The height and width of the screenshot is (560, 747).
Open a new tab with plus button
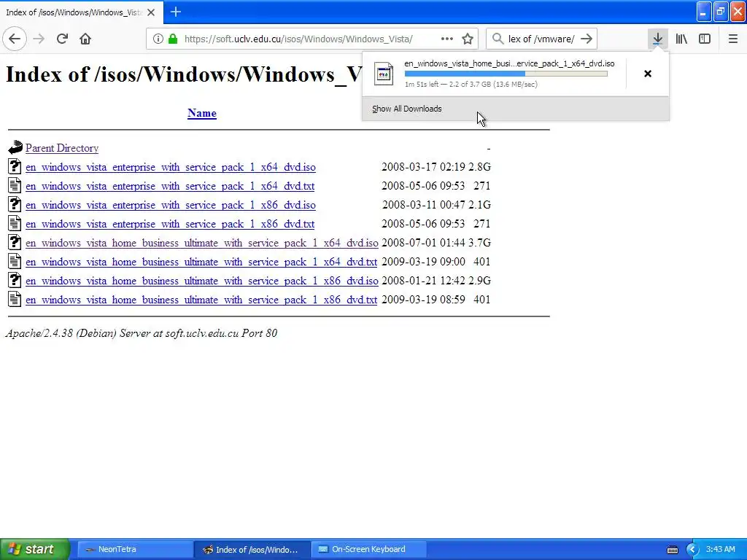tap(176, 12)
